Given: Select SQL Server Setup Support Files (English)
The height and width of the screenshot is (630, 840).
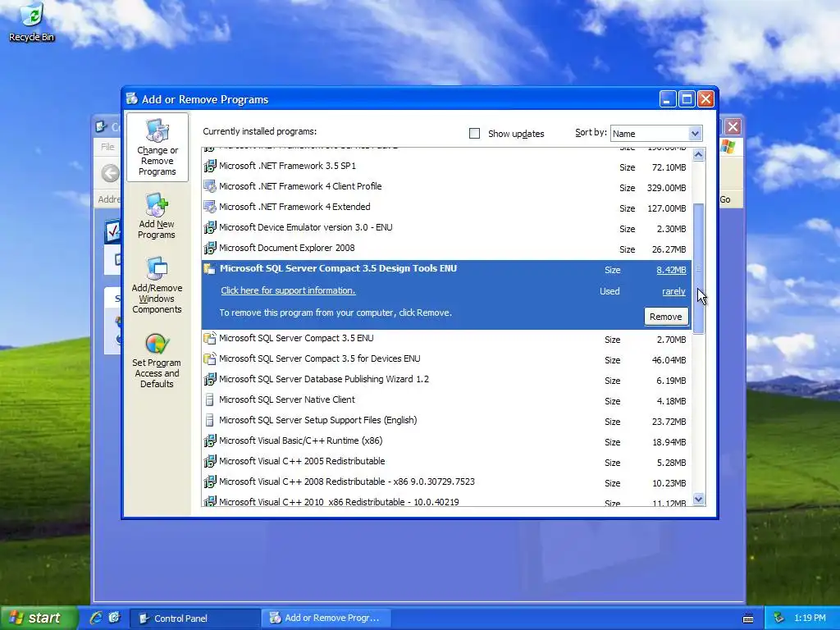Looking at the screenshot, I should [445, 421].
